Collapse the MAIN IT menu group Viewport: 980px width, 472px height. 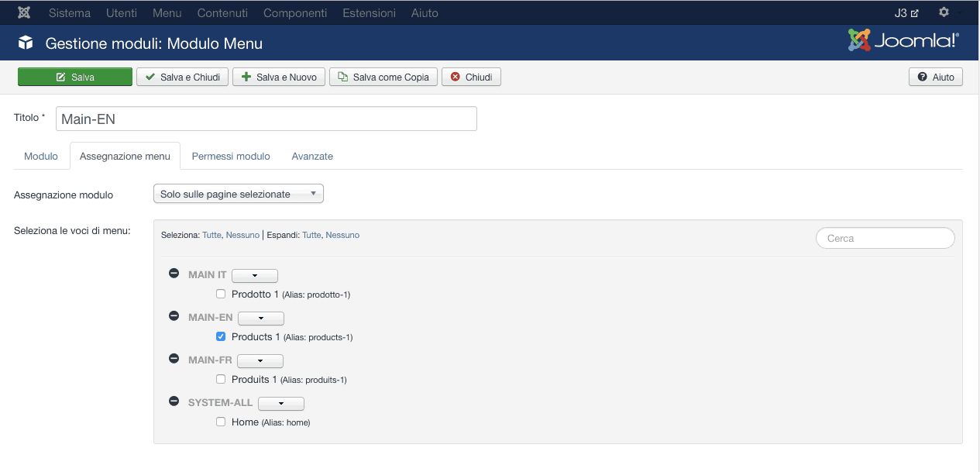pos(174,274)
